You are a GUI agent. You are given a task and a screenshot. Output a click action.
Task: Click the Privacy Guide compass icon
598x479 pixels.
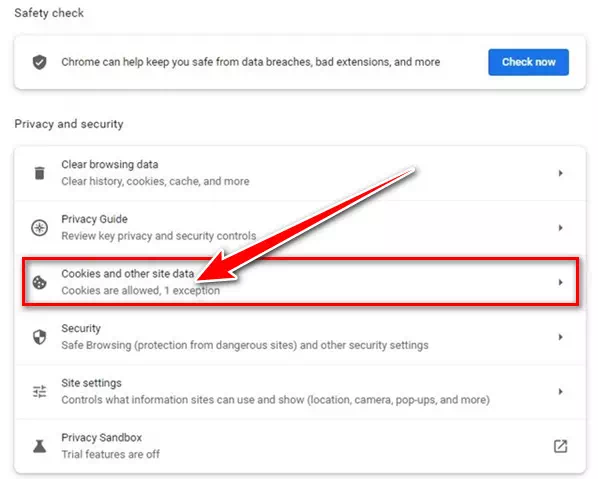coord(39,228)
